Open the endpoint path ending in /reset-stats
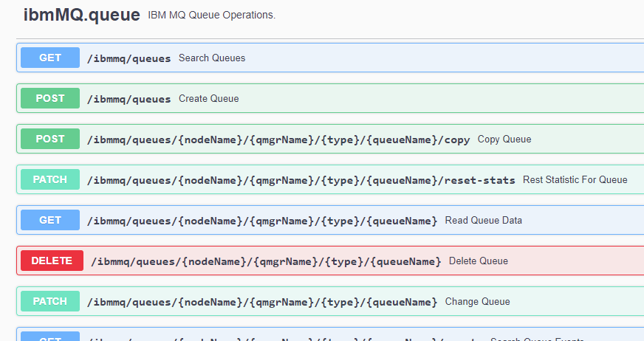Viewport: 644px width, 341px height. [x=301, y=180]
